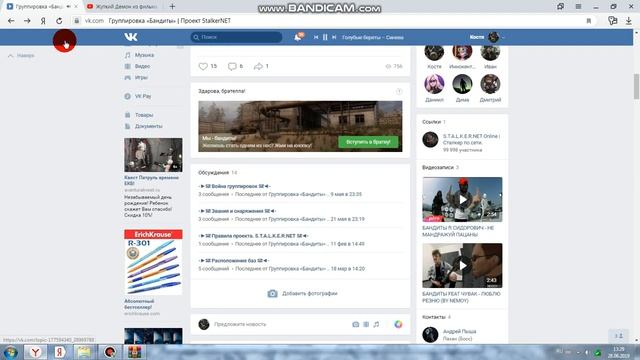The width and height of the screenshot is (640, 360).
Task: Open VK Pay in the left menu
Action: (x=142, y=96)
